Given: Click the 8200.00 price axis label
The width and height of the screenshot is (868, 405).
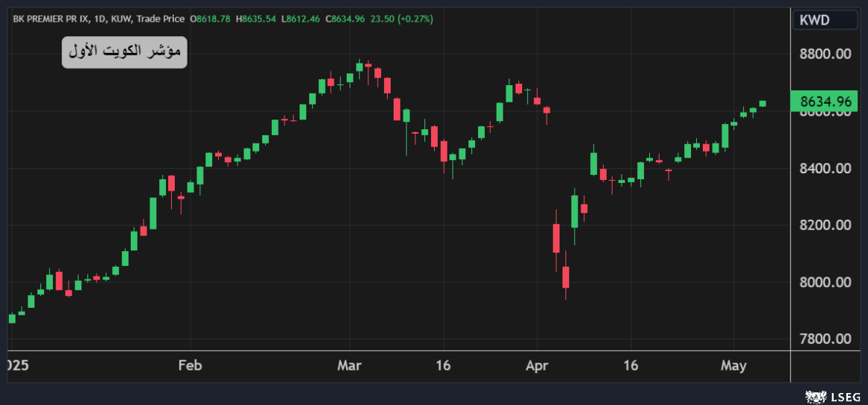Looking at the screenshot, I should 825,226.
